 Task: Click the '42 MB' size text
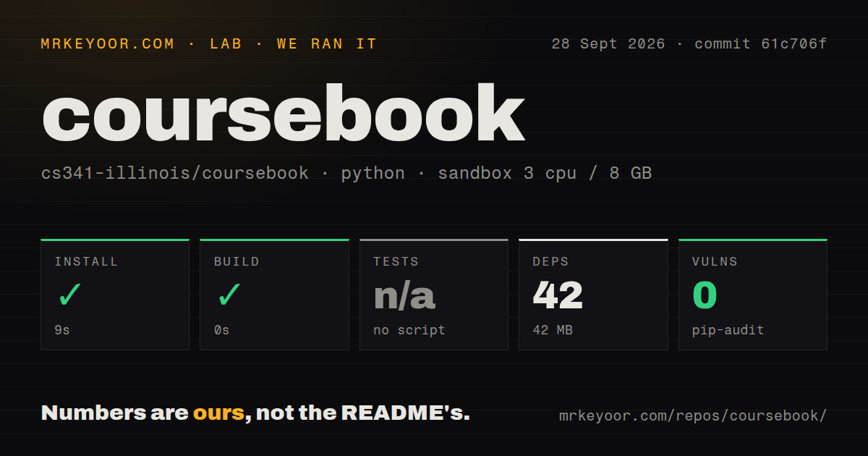tap(553, 330)
